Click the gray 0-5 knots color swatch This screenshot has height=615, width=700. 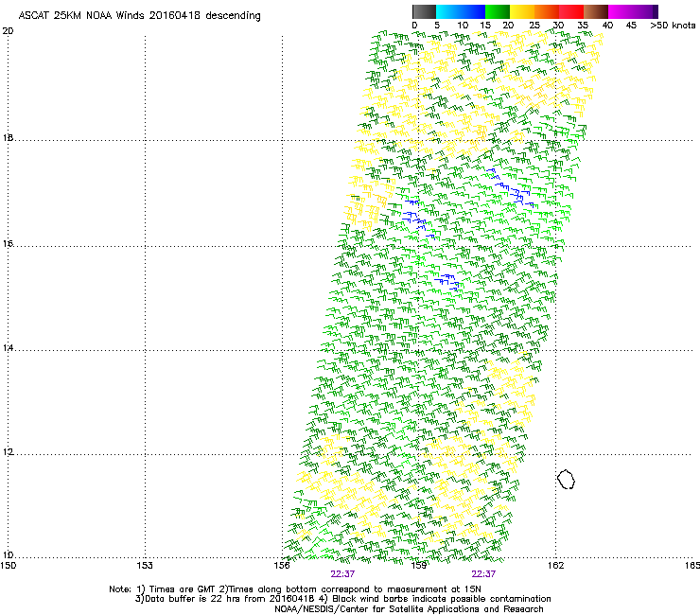pos(424,11)
